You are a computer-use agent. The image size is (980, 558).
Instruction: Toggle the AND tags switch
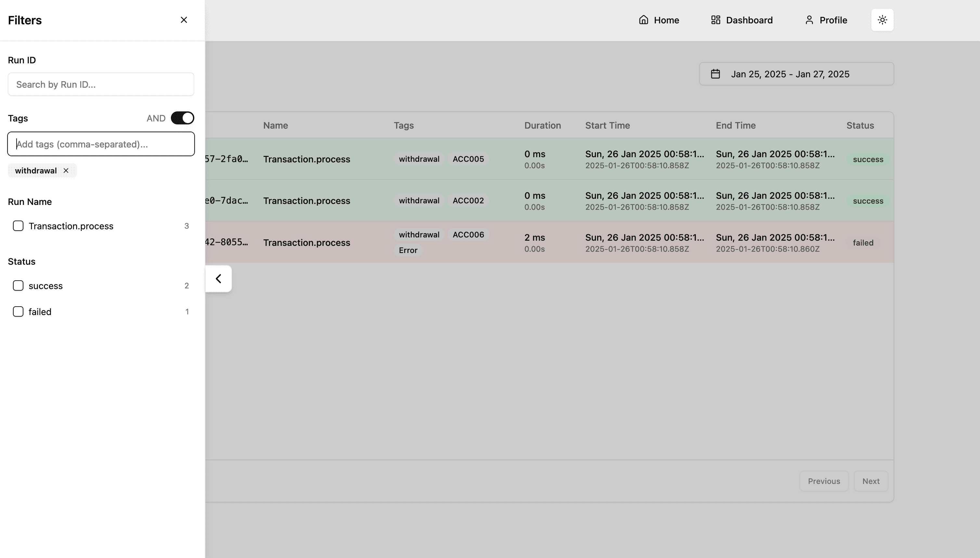(x=183, y=118)
